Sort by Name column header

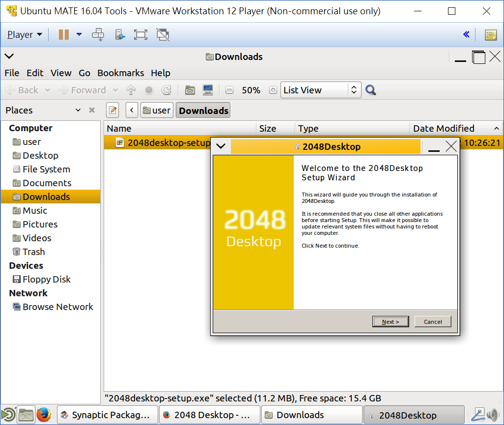pos(180,129)
